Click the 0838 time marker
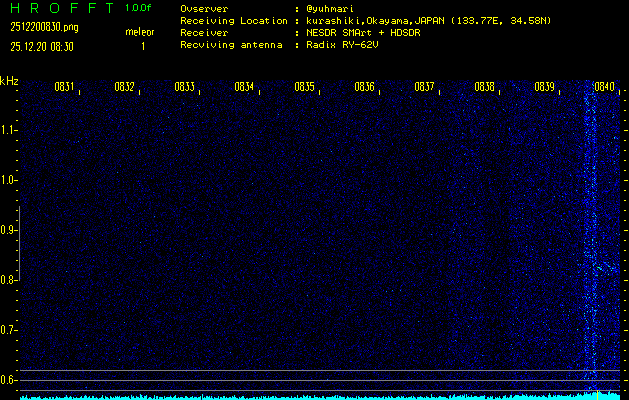 pyautogui.click(x=484, y=87)
